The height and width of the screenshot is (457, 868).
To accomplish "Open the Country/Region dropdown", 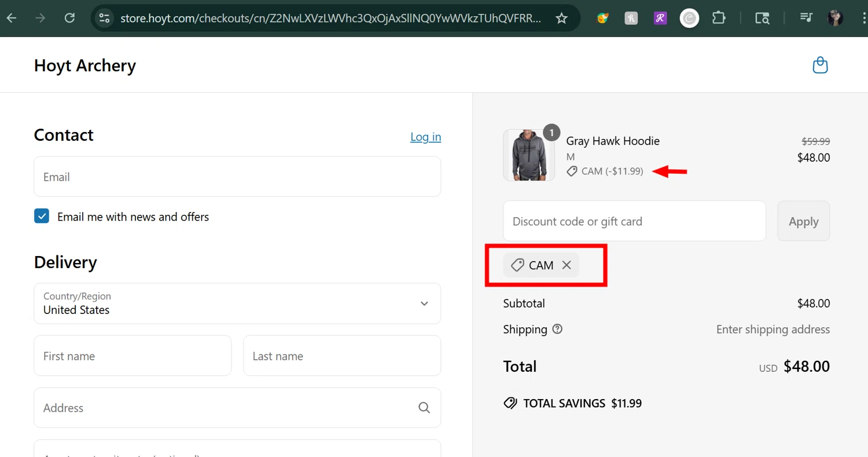I will 237,304.
